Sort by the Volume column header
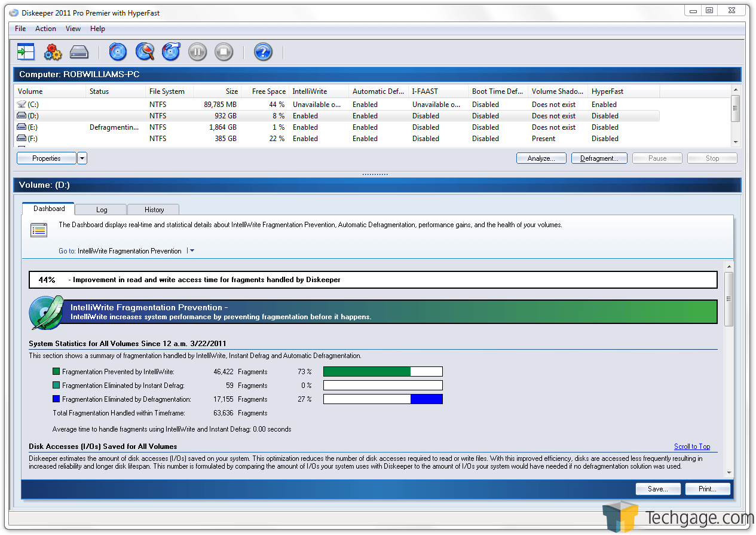Viewport: 756px width, 535px height. point(50,91)
